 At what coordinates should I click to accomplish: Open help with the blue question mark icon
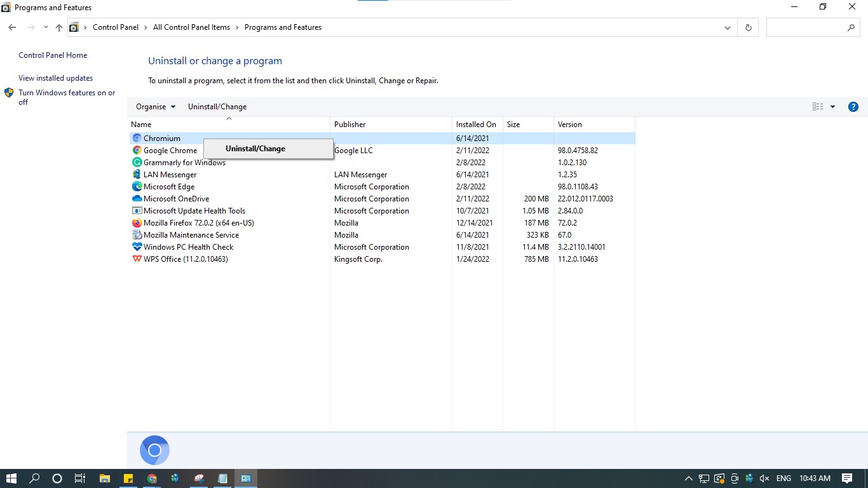(x=853, y=107)
